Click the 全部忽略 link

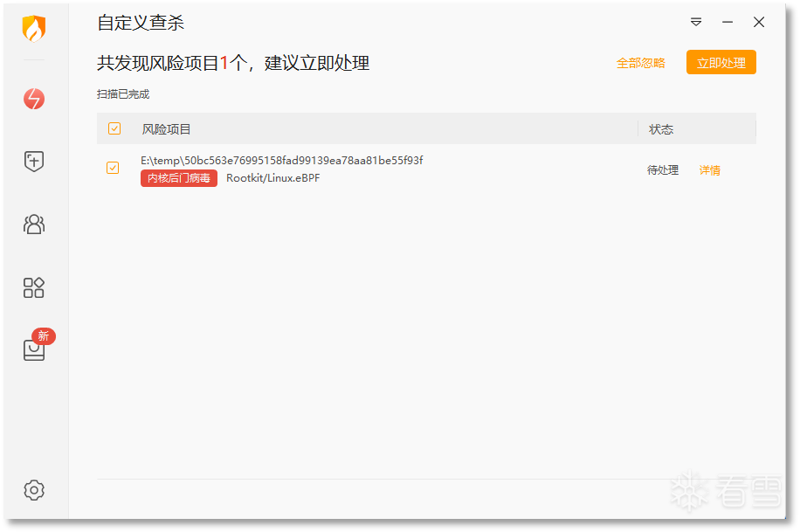click(640, 63)
